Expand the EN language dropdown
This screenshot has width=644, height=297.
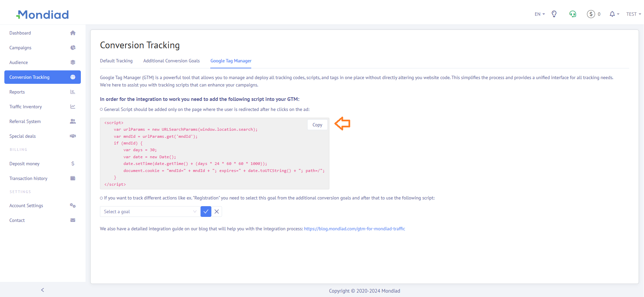pyautogui.click(x=539, y=14)
